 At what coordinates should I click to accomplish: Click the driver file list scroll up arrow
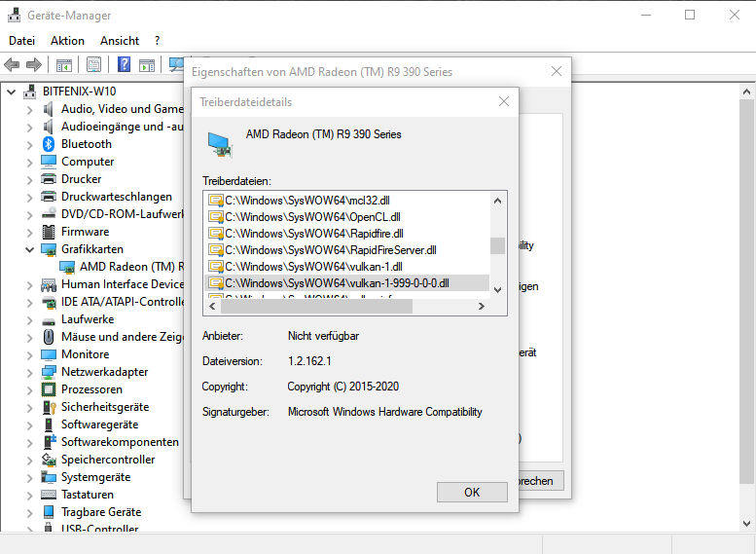pyautogui.click(x=497, y=201)
